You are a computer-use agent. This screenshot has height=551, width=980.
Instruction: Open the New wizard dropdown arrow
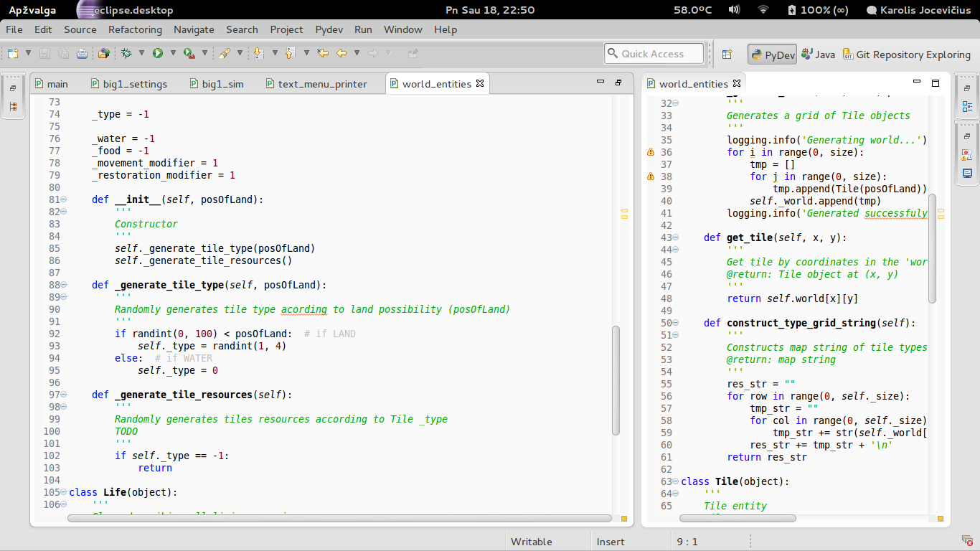[x=28, y=53]
